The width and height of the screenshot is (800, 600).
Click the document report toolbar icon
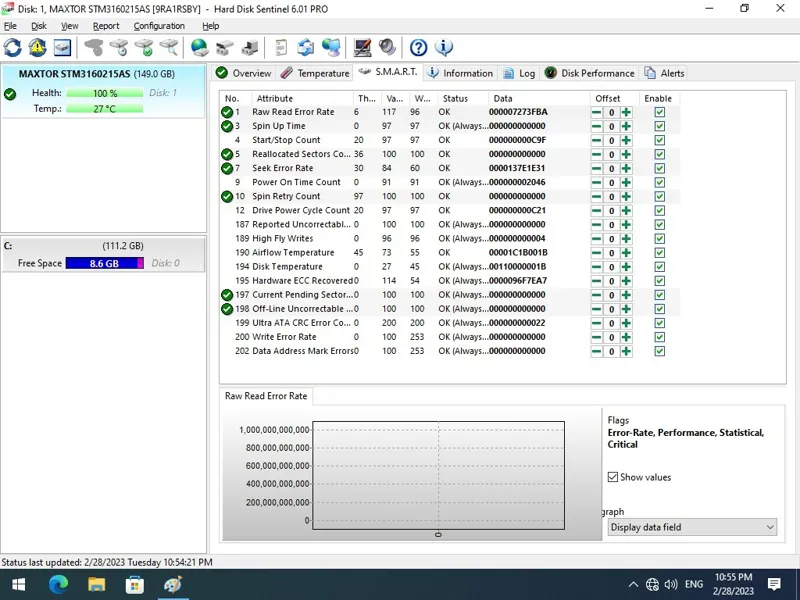click(x=281, y=47)
